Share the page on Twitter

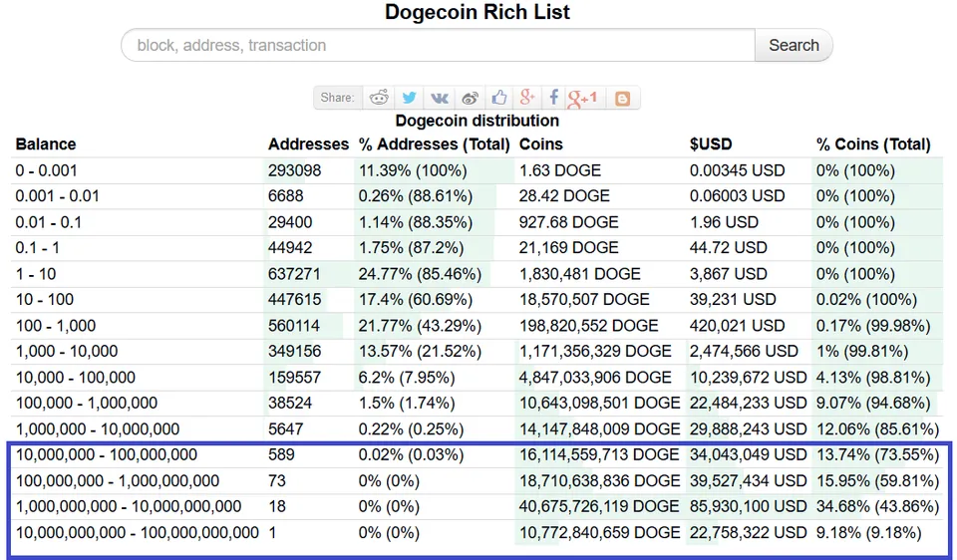[x=409, y=98]
